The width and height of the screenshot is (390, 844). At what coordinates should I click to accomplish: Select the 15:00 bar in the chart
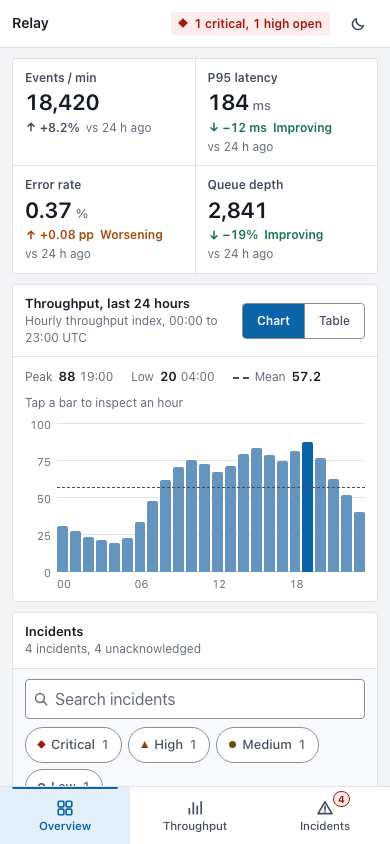click(256, 510)
